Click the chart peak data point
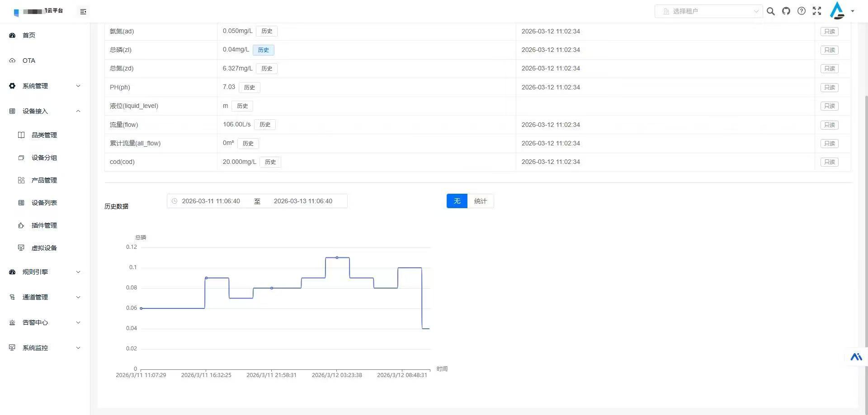868x415 pixels. [337, 257]
